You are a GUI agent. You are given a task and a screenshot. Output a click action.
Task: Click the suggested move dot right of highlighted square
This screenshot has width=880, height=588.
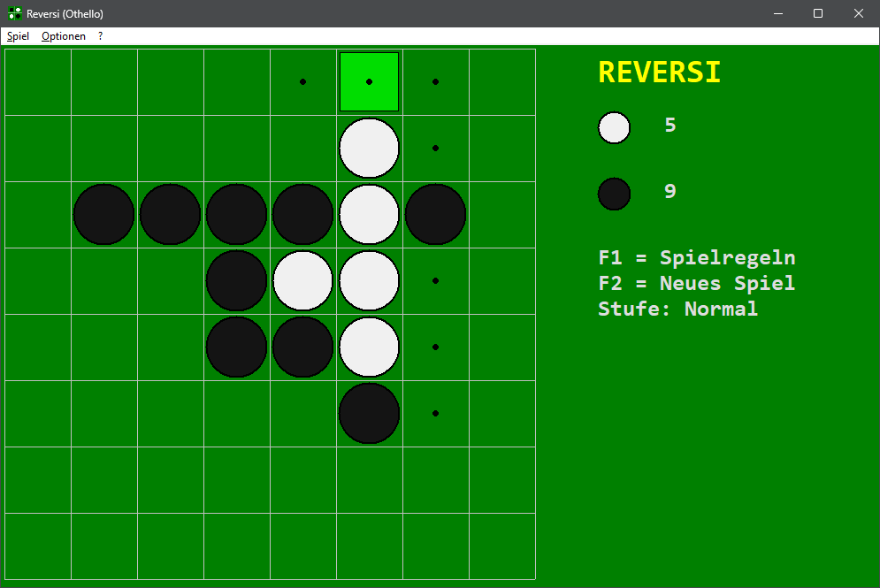pyautogui.click(x=435, y=81)
